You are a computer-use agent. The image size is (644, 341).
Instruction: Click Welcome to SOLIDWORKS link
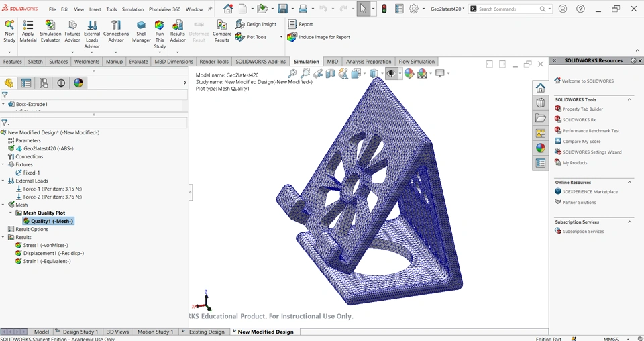(x=588, y=81)
